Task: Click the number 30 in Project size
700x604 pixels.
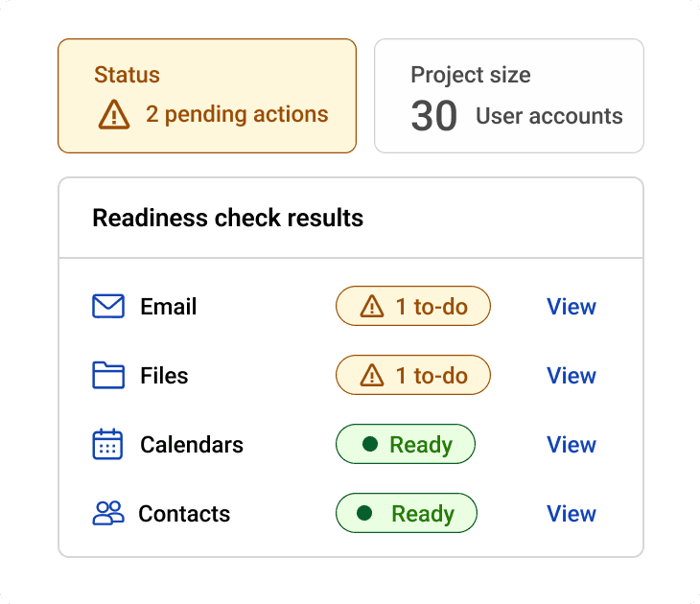Action: 434,116
